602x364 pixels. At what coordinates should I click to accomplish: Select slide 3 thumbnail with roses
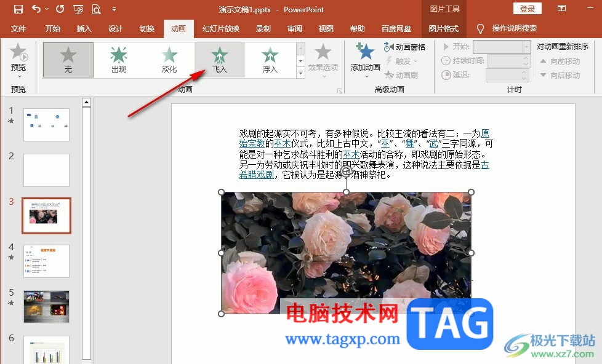[46, 216]
